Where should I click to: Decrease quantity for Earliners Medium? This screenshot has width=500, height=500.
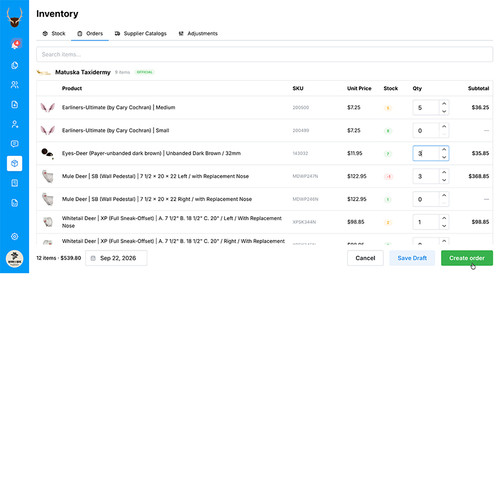pyautogui.click(x=444, y=111)
